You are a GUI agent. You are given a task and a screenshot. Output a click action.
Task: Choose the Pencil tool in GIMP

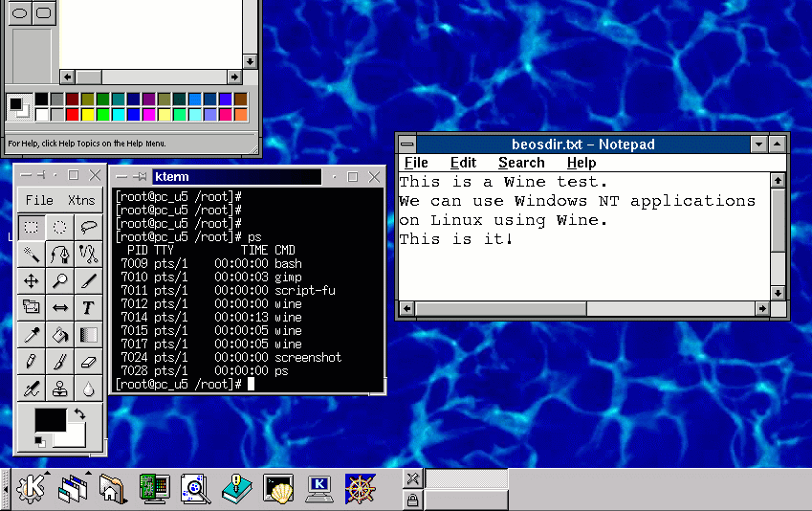[x=32, y=362]
